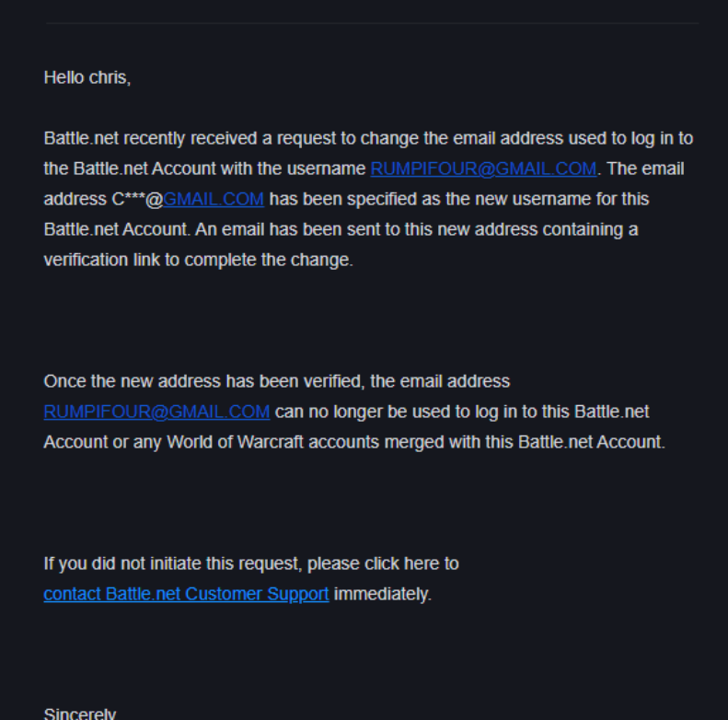Open the contact Battle.net Customer Support link

(186, 594)
